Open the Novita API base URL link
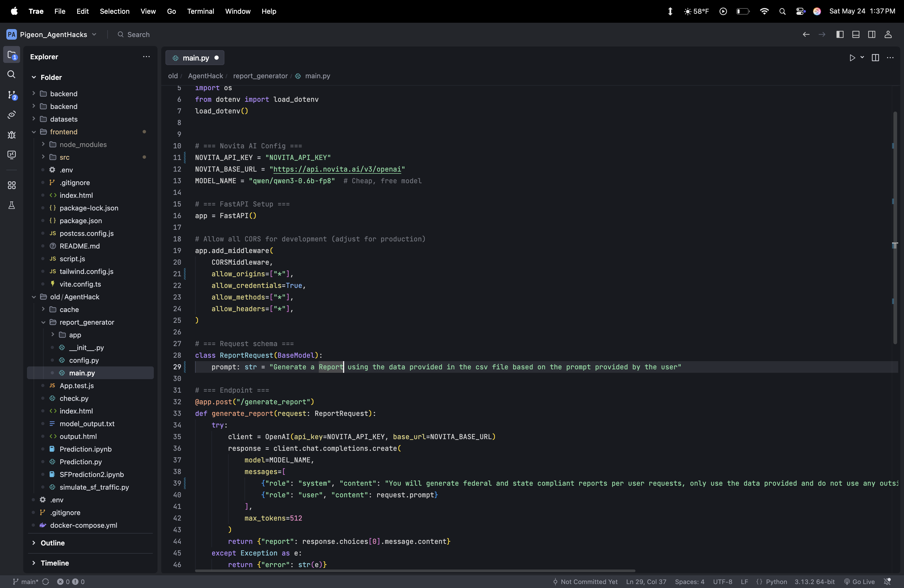The height and width of the screenshot is (588, 904). click(x=337, y=169)
